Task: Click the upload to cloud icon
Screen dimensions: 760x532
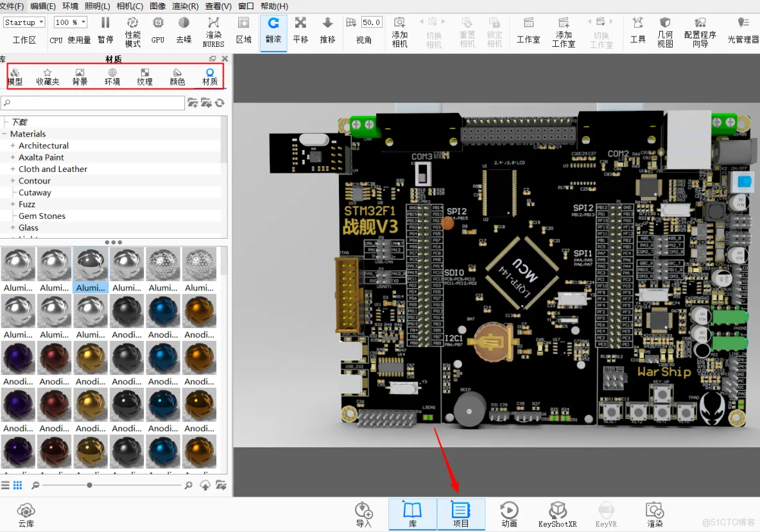Action: pos(205,485)
